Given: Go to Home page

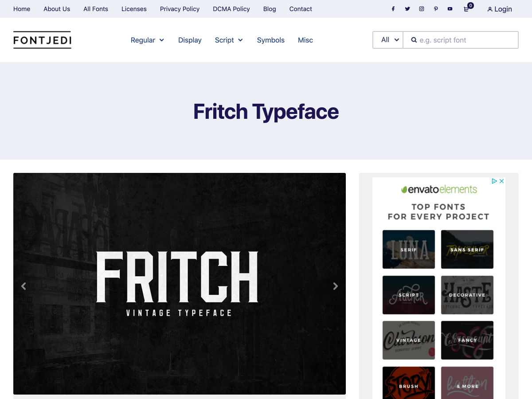Looking at the screenshot, I should pos(22,9).
